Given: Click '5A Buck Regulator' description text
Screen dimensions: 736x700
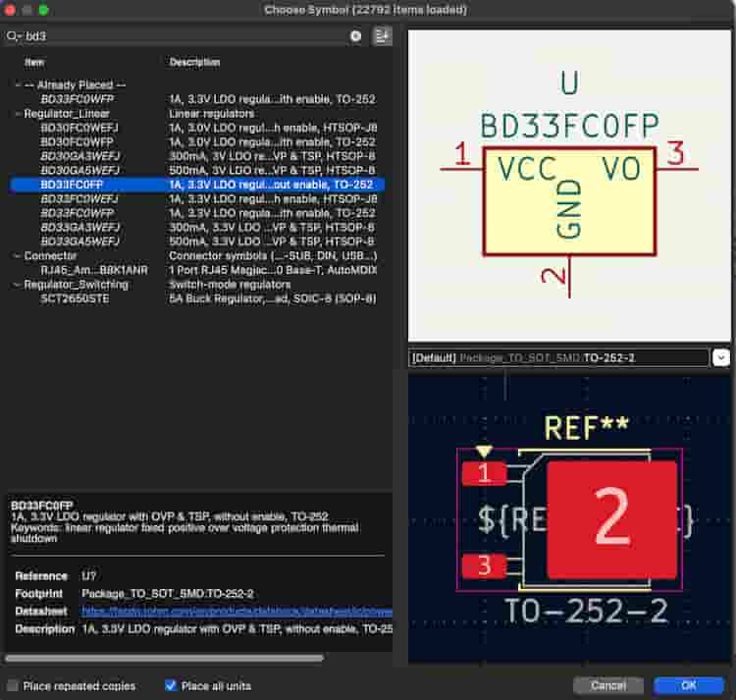Looking at the screenshot, I should (272, 298).
